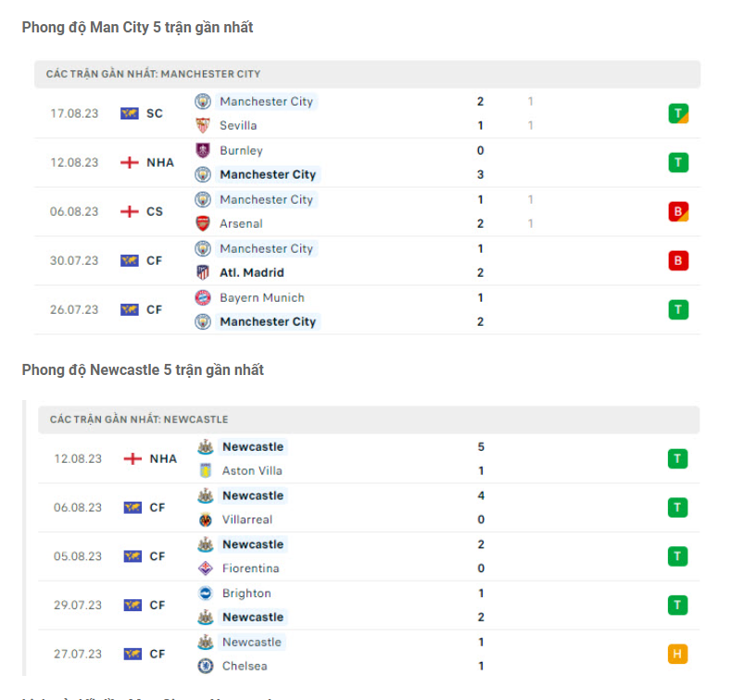Click the Arsenal club crest

coord(203,224)
